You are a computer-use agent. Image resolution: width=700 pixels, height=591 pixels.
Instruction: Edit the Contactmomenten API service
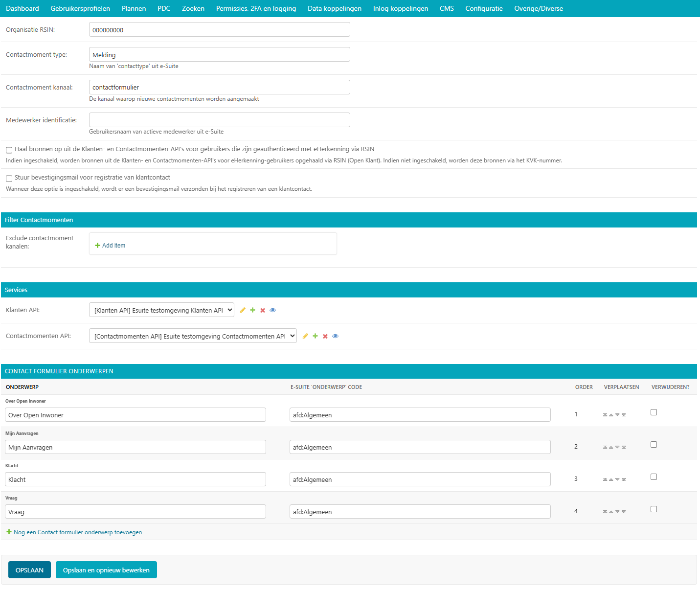[306, 336]
